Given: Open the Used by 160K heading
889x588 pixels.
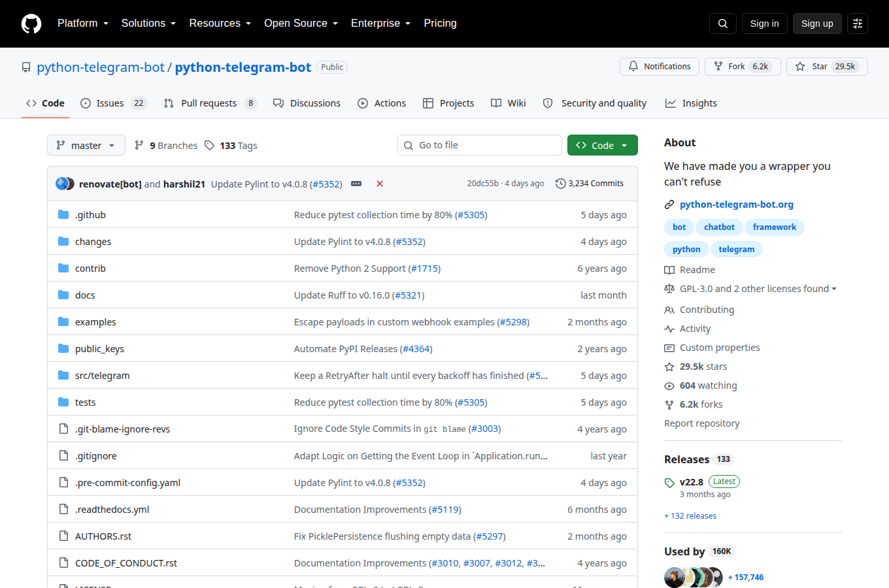Looking at the screenshot, I should [x=699, y=551].
